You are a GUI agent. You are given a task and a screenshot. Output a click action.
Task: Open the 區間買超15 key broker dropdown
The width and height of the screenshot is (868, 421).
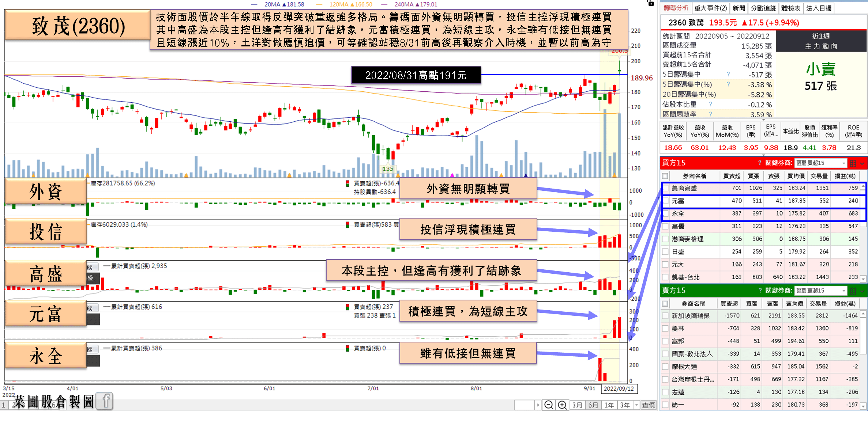tap(821, 163)
